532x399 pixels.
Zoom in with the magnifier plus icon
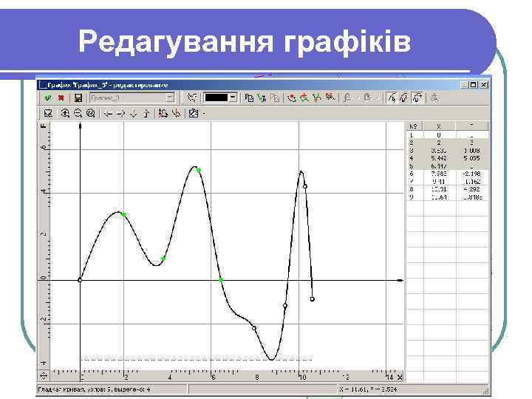[65, 113]
